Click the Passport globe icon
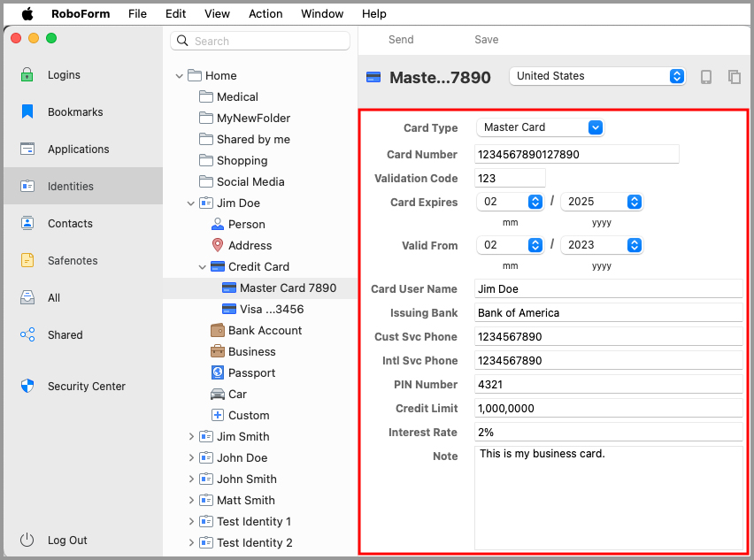754x560 pixels. coord(218,372)
